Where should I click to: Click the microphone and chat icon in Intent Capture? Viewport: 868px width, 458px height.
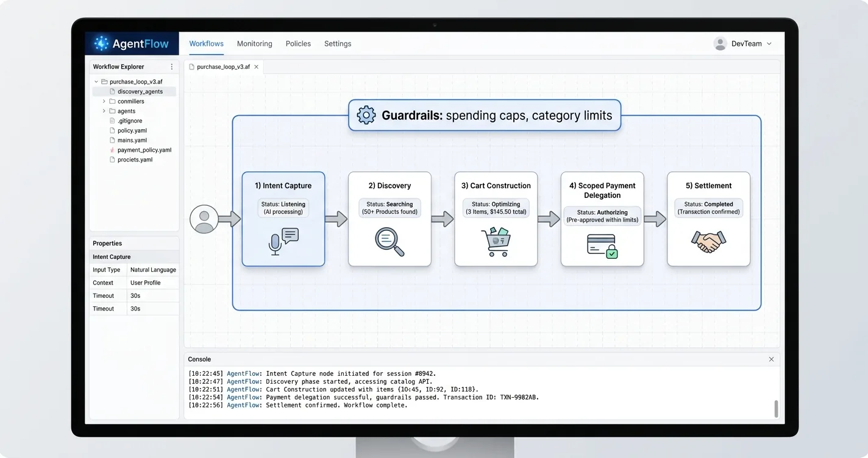pyautogui.click(x=283, y=241)
